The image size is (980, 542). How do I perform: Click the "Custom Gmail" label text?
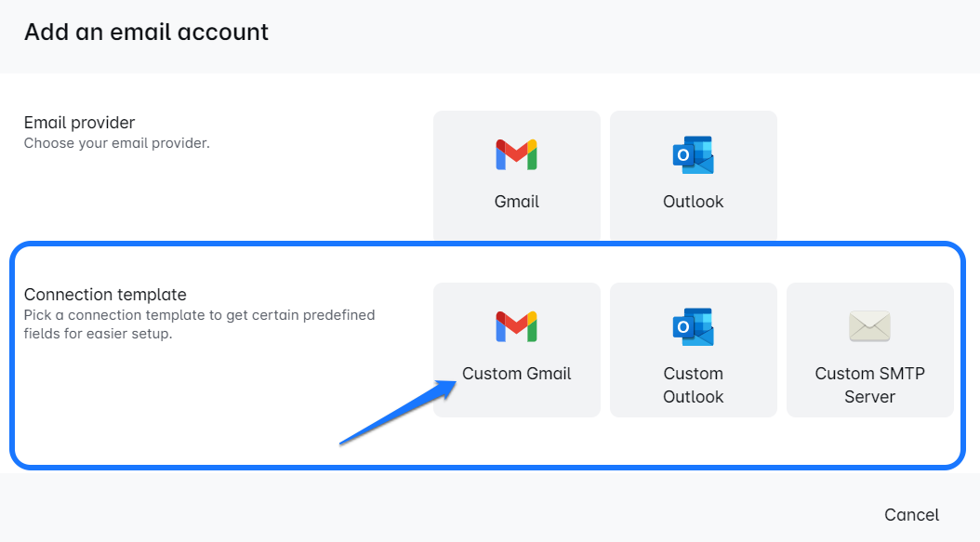(x=516, y=373)
